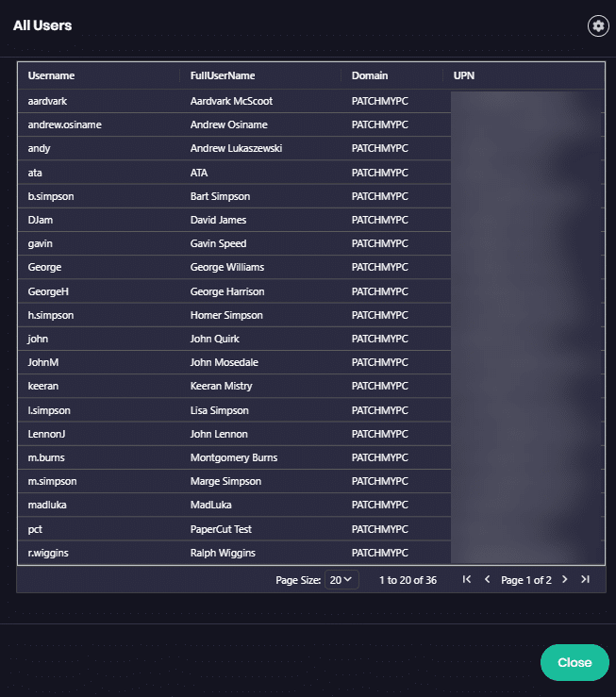Sort by the FullUserName column header
616x697 pixels.
(223, 75)
